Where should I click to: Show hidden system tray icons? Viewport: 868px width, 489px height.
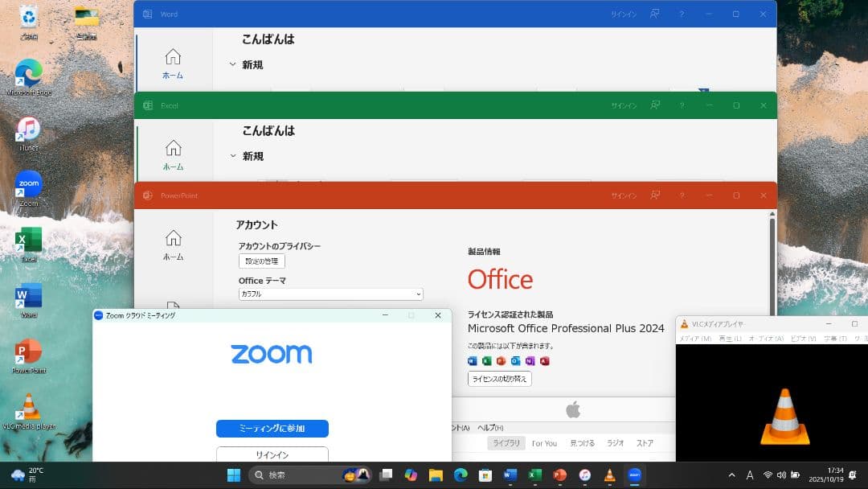(x=731, y=475)
